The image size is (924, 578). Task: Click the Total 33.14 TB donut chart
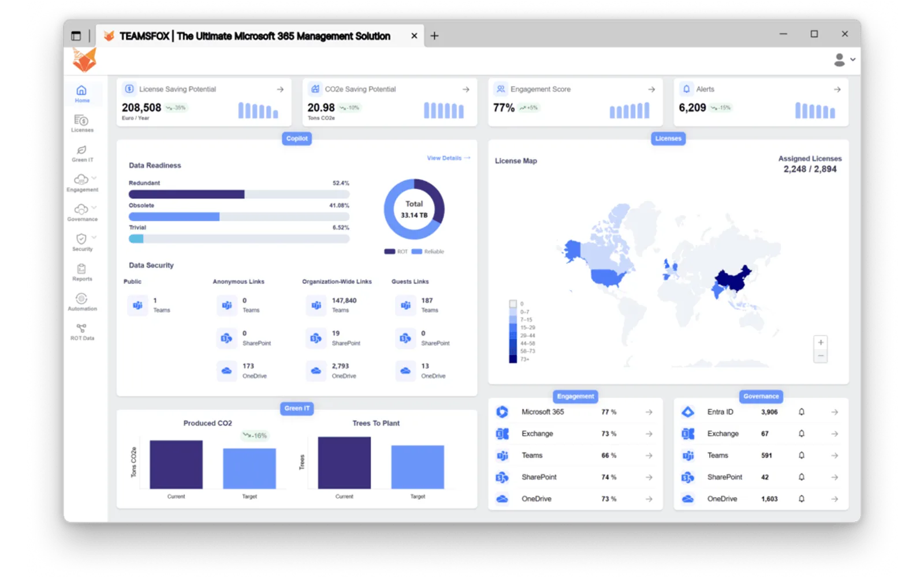[x=414, y=209]
